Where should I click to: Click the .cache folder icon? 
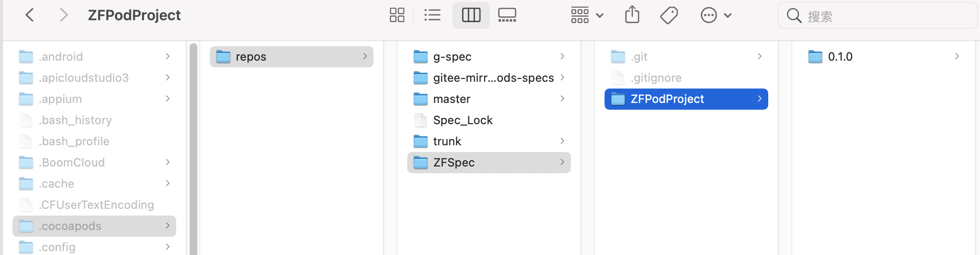[x=26, y=184]
